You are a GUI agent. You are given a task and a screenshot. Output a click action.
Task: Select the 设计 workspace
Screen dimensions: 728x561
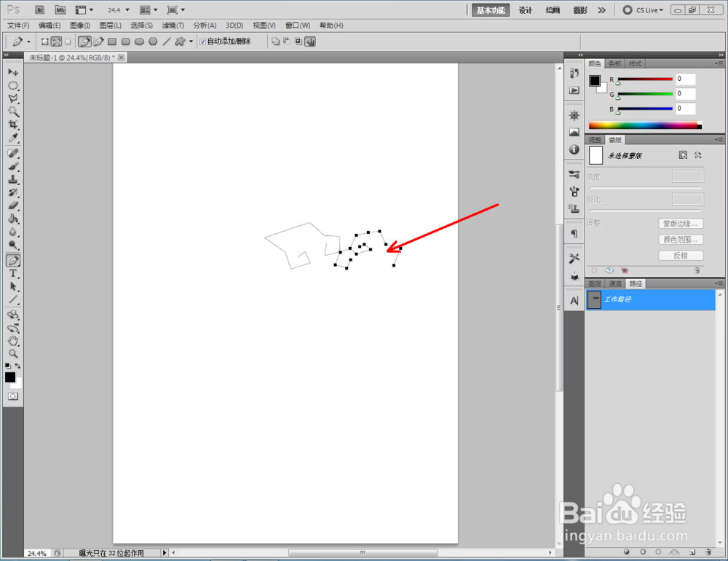[525, 10]
